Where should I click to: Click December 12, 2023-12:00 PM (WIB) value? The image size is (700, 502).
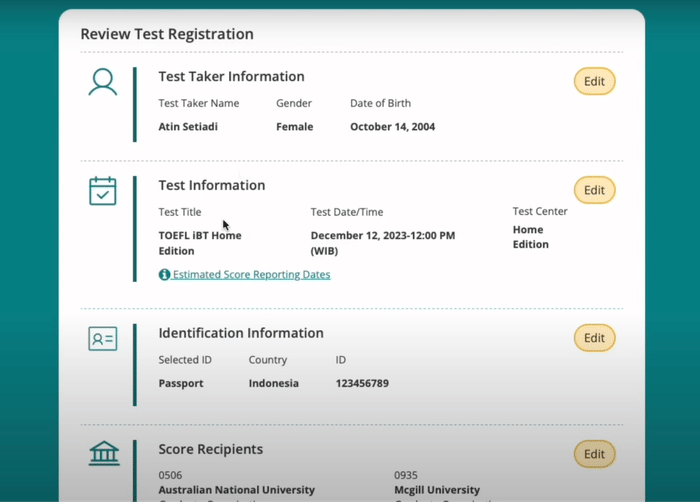click(383, 243)
